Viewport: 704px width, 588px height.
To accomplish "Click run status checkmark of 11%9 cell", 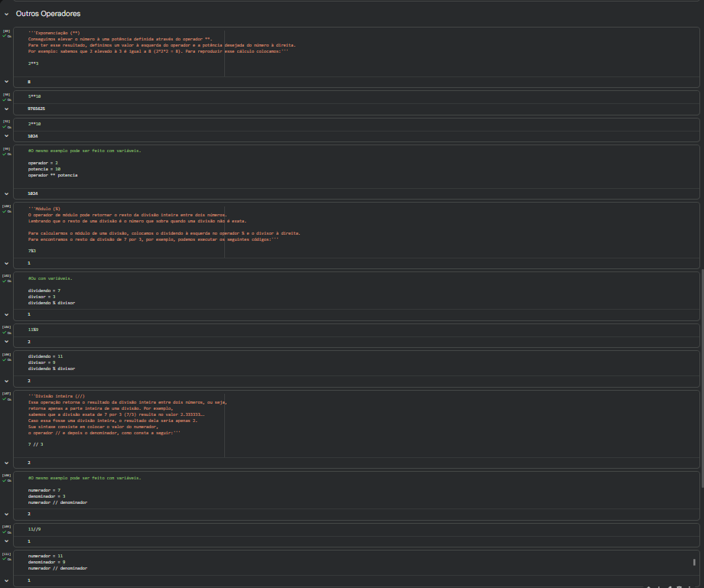I will coord(5,333).
